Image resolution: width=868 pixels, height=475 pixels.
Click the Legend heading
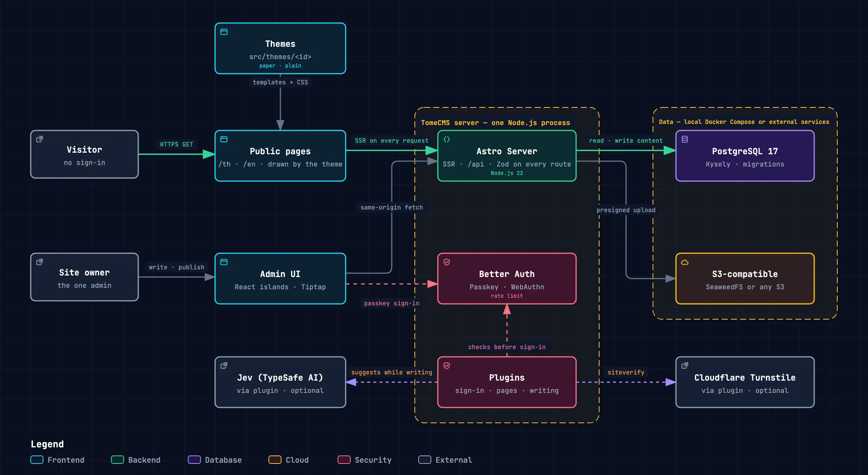pyautogui.click(x=47, y=444)
